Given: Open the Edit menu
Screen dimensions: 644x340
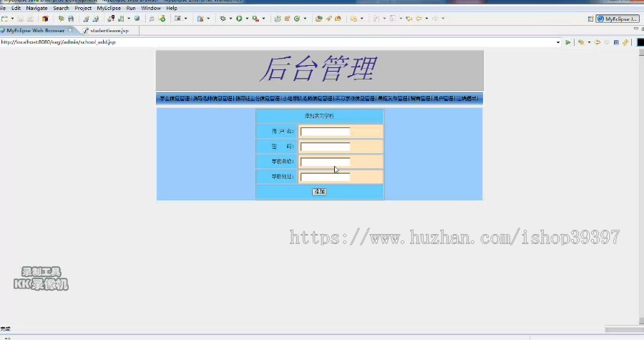Looking at the screenshot, I should tap(16, 8).
